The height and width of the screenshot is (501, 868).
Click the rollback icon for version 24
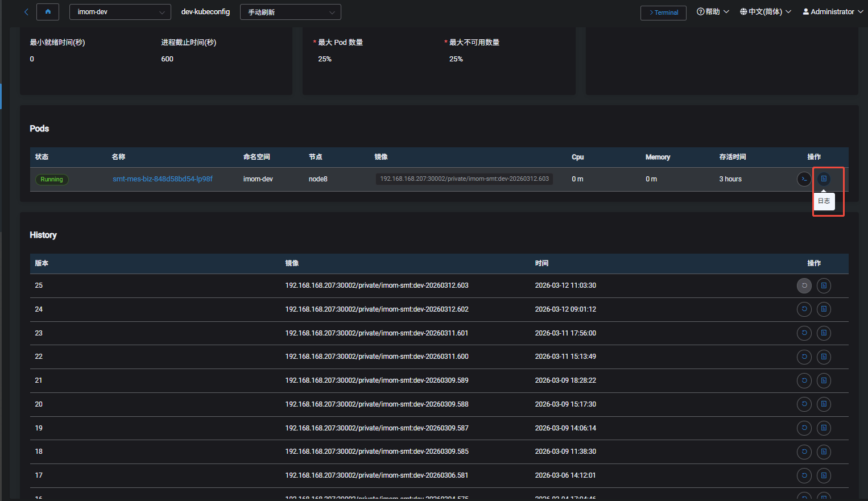804,309
